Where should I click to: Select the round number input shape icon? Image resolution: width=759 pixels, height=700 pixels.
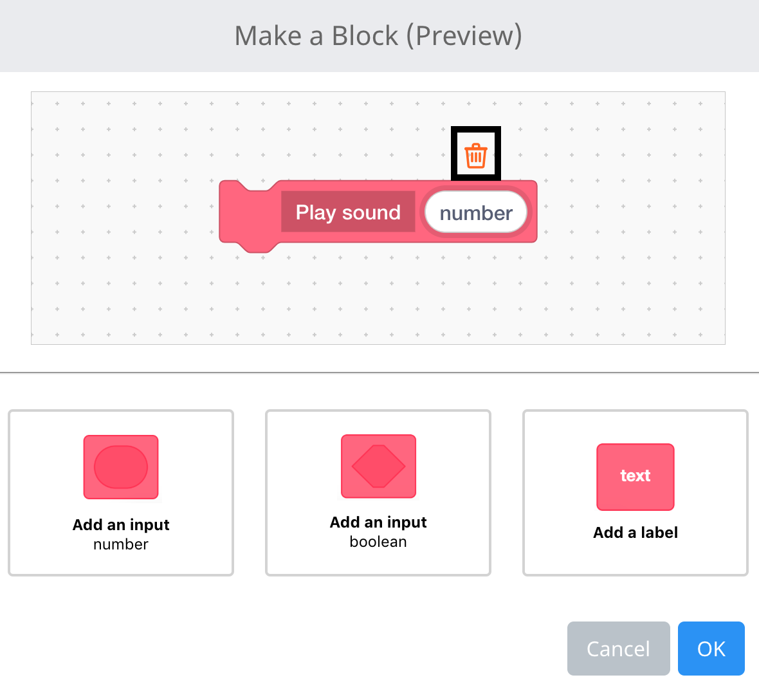point(120,467)
